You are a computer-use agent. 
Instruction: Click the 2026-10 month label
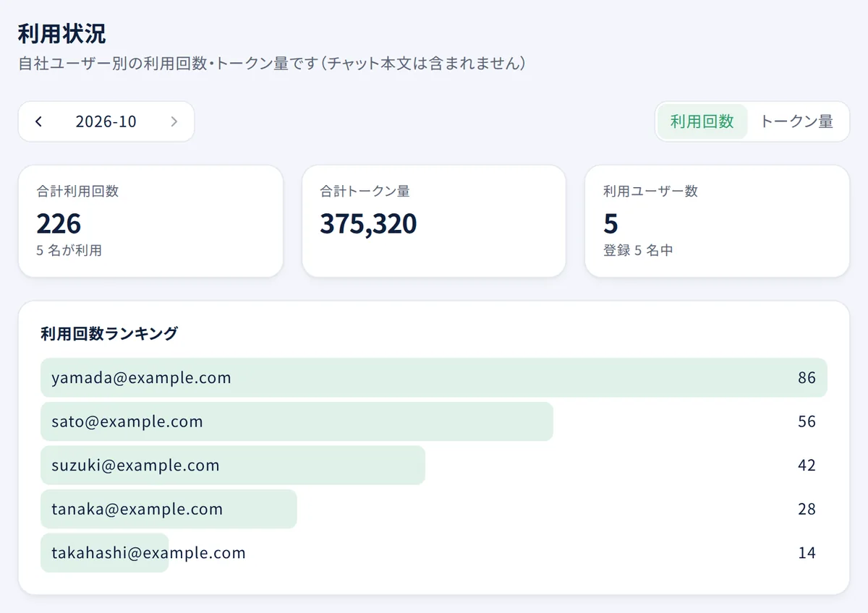pyautogui.click(x=106, y=121)
